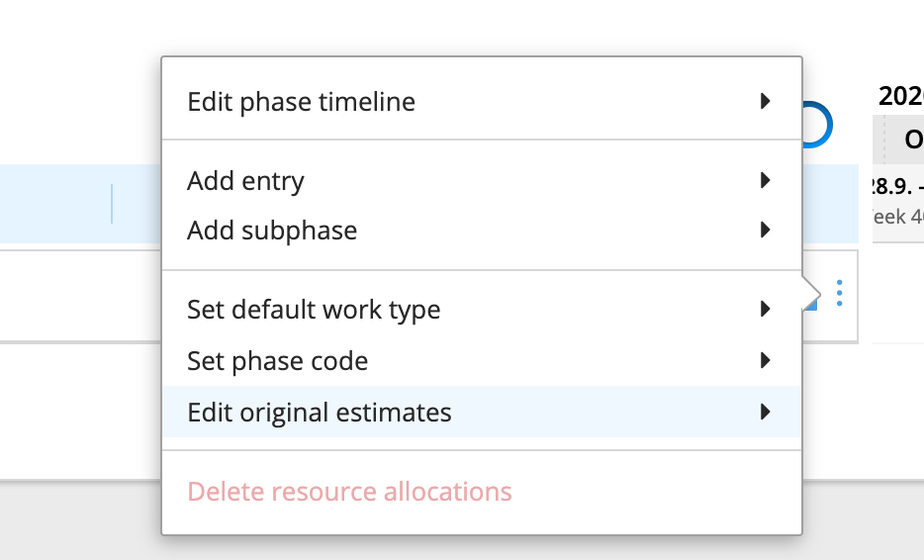This screenshot has height=560, width=924.
Task: Select Edit phase timeline menu item
Action: [x=301, y=102]
